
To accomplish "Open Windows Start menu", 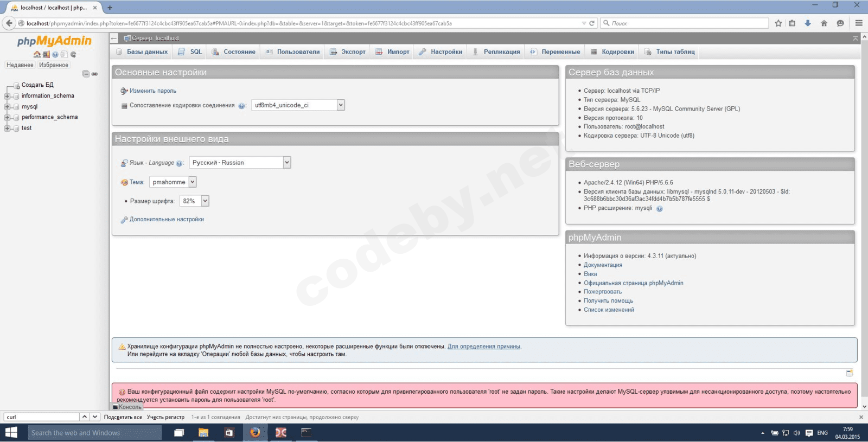I will point(11,432).
